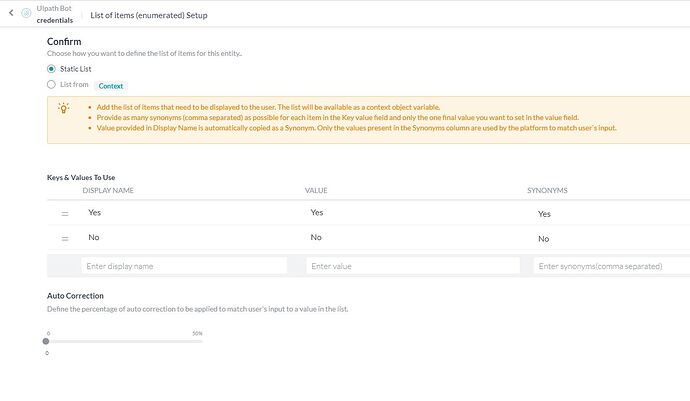Click the lightbulb tip icon
The height and width of the screenshot is (401, 690).
point(64,110)
